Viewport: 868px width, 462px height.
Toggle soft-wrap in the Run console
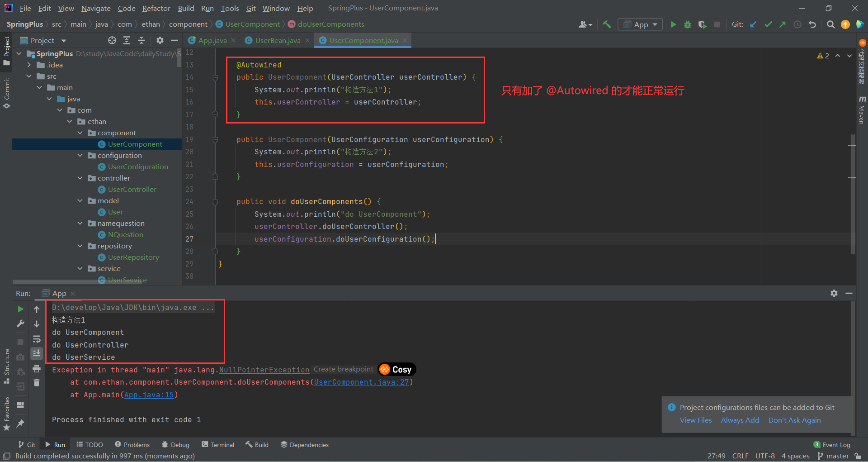pos(37,339)
